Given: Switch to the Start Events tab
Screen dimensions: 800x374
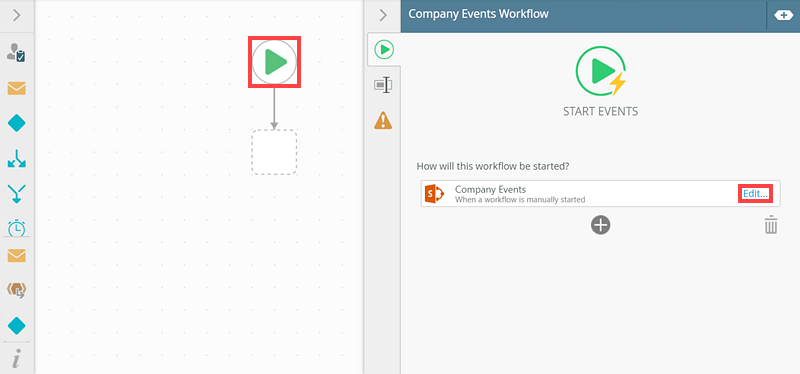Looking at the screenshot, I should 384,49.
